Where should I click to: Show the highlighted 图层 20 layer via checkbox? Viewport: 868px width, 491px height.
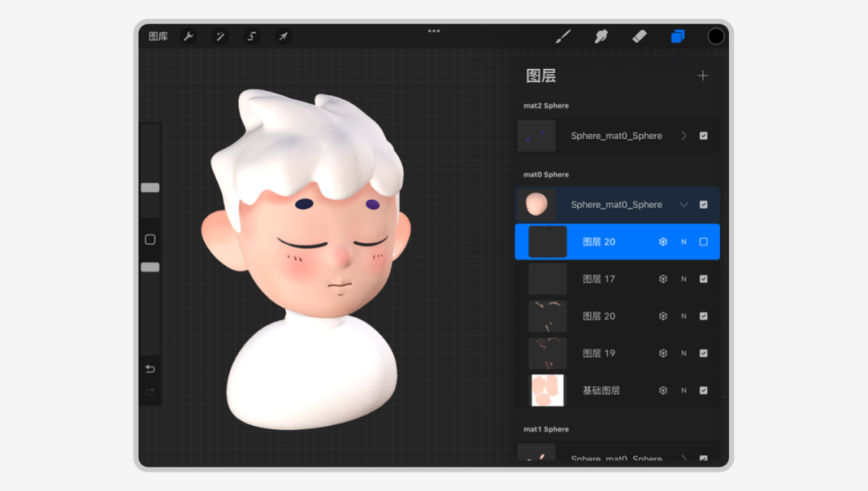703,242
